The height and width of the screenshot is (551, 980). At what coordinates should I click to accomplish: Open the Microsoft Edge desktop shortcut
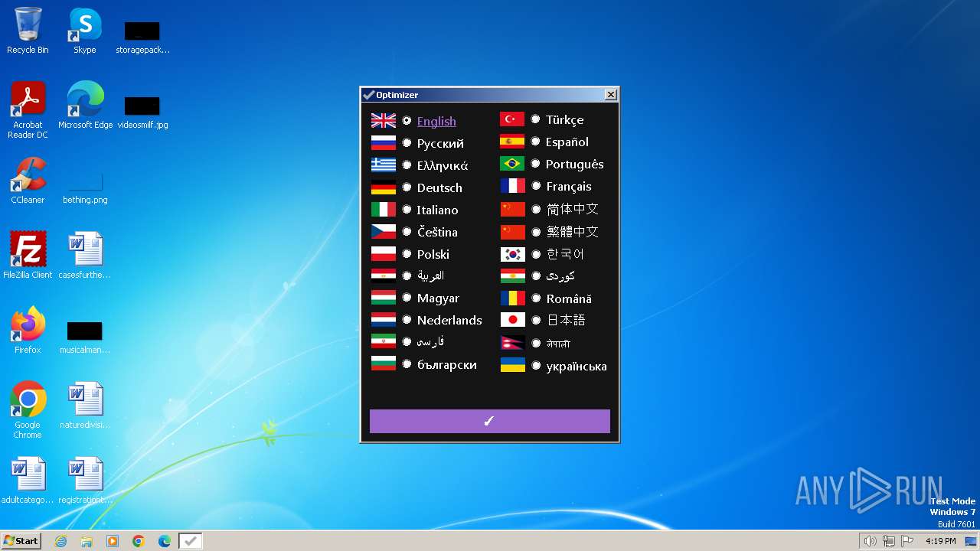85,106
